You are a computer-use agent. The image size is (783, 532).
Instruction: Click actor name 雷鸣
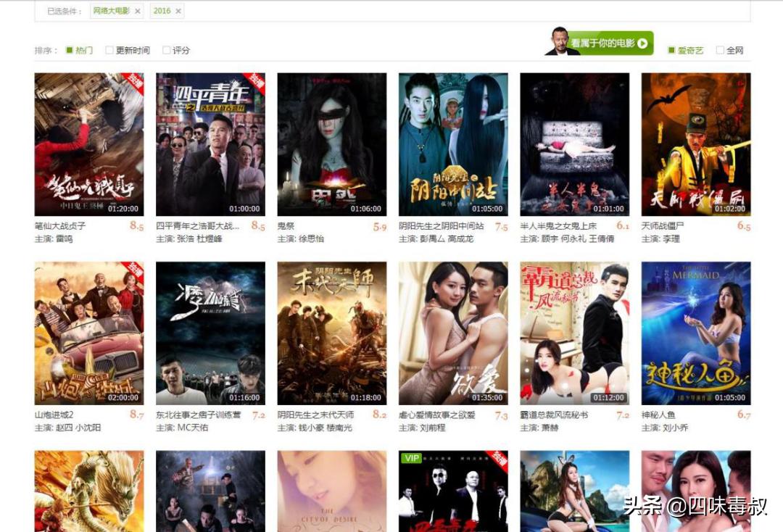coord(65,239)
